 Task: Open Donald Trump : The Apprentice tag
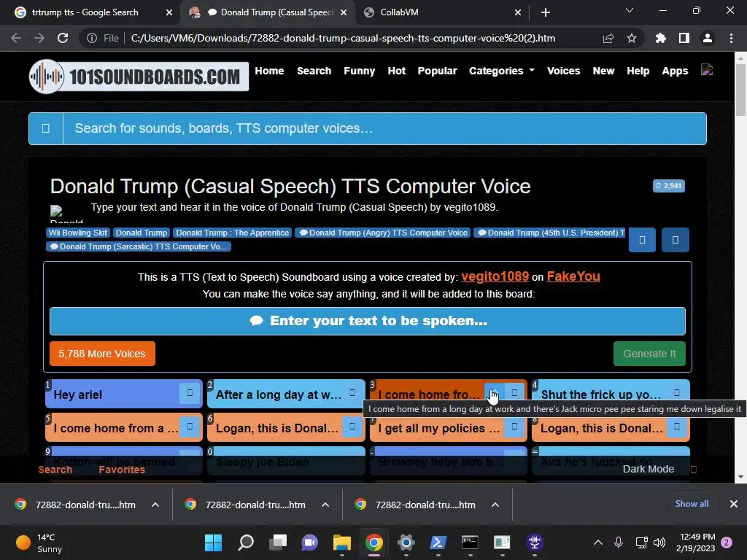[x=233, y=233]
